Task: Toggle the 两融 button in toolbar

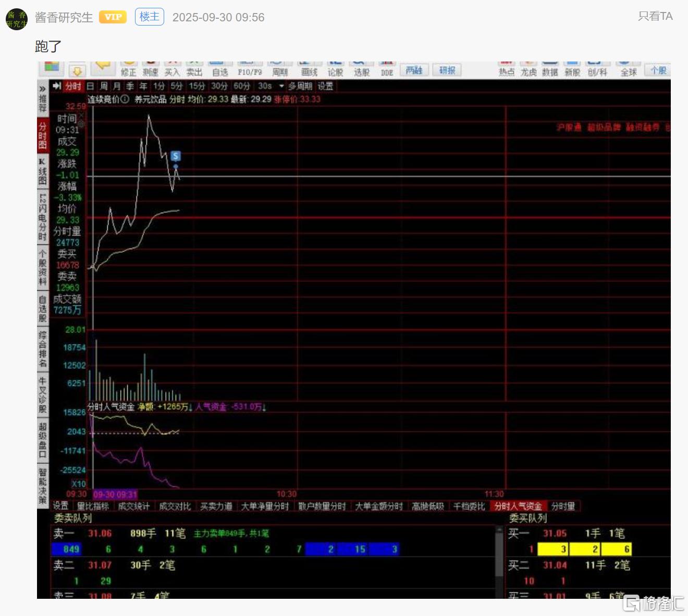Action: 414,70
